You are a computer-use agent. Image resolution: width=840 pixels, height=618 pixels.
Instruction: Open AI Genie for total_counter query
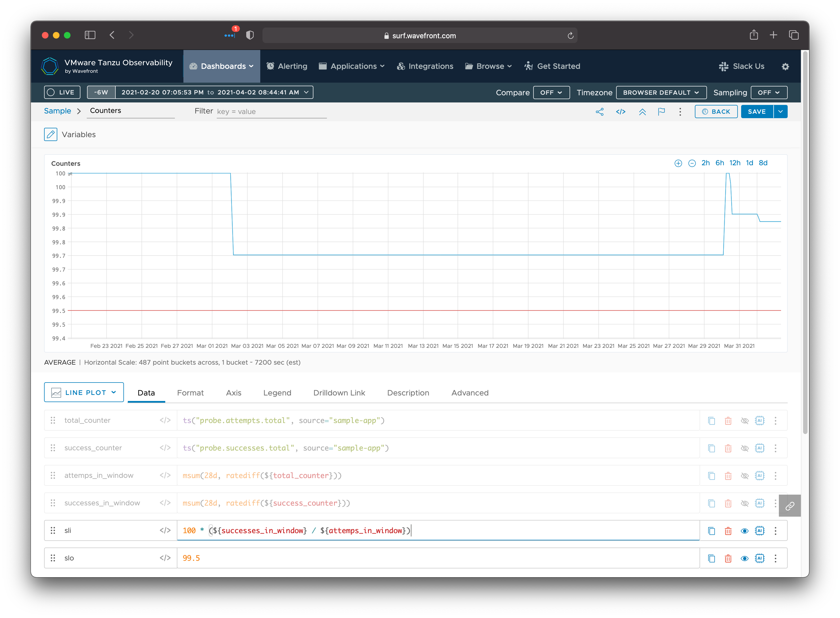760,421
